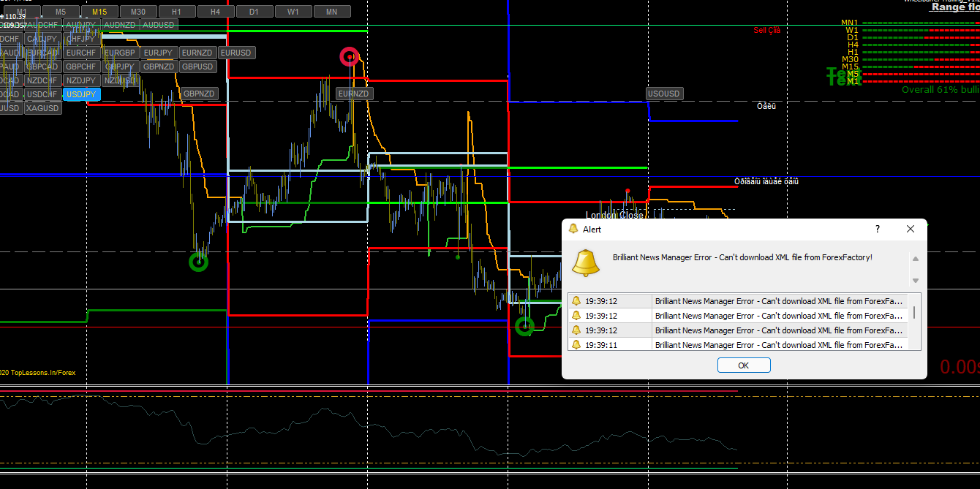
Task: Click the Overall 61% bullish text
Action: 941,89
